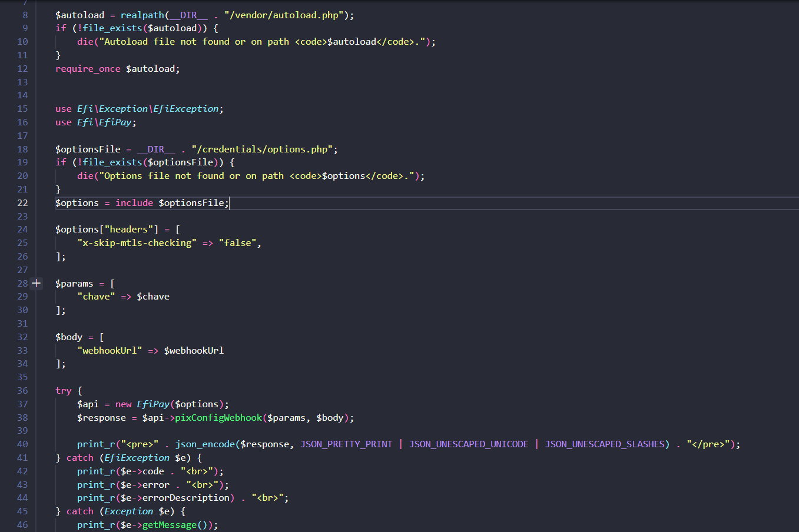Click the __DIR__ constant on line 18

click(x=156, y=149)
